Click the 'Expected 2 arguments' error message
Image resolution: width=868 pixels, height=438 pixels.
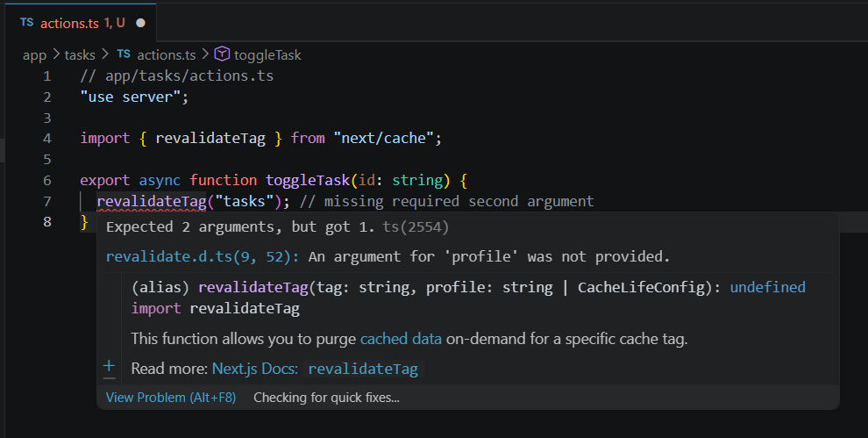click(240, 226)
